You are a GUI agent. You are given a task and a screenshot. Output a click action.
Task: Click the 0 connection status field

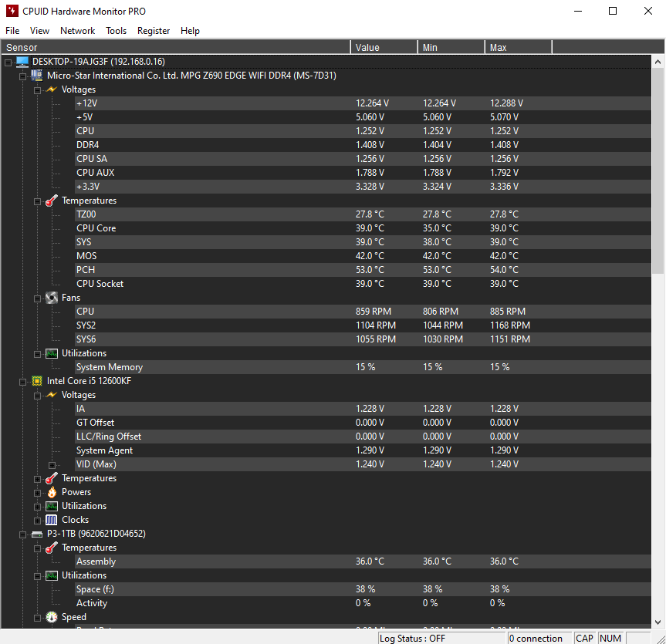[540, 638]
